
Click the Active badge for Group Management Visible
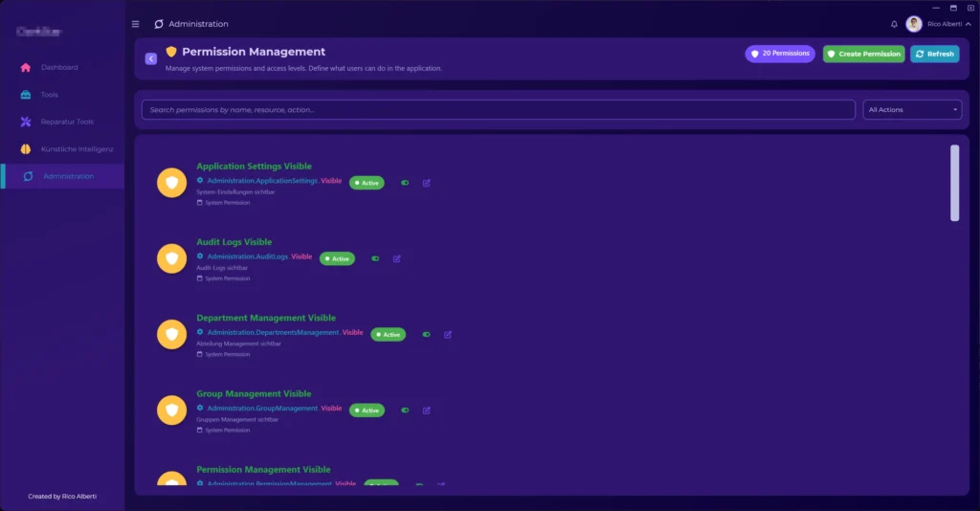[x=367, y=411]
